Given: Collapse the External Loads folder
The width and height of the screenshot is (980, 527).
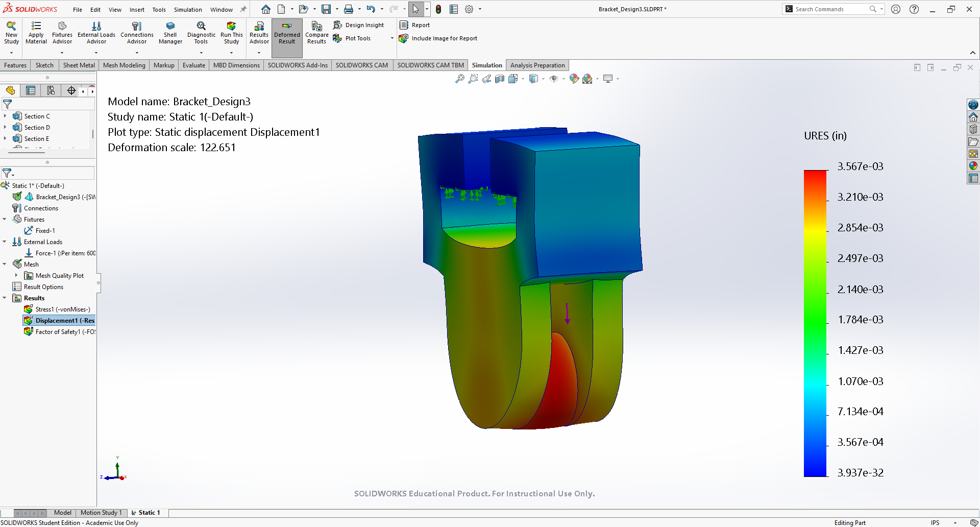Looking at the screenshot, I should coord(5,242).
